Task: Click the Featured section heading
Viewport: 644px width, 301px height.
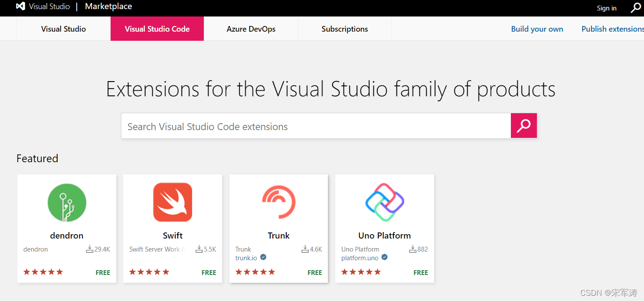Action: coord(37,158)
